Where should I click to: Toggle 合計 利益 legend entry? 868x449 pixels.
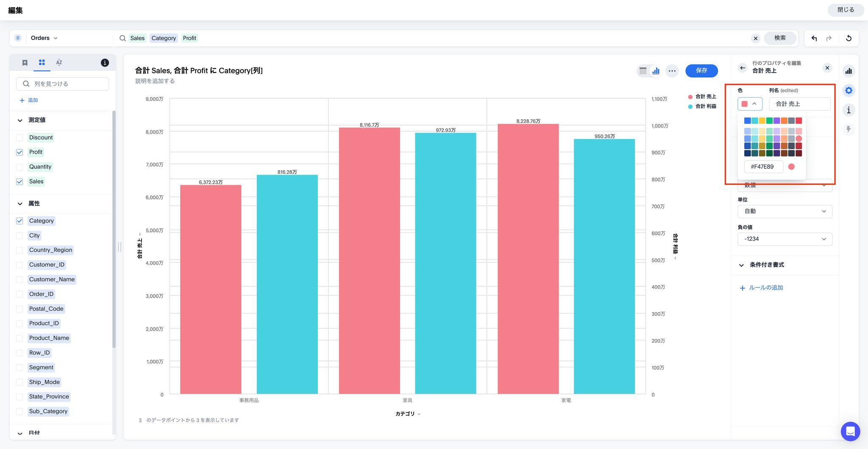[x=702, y=106]
